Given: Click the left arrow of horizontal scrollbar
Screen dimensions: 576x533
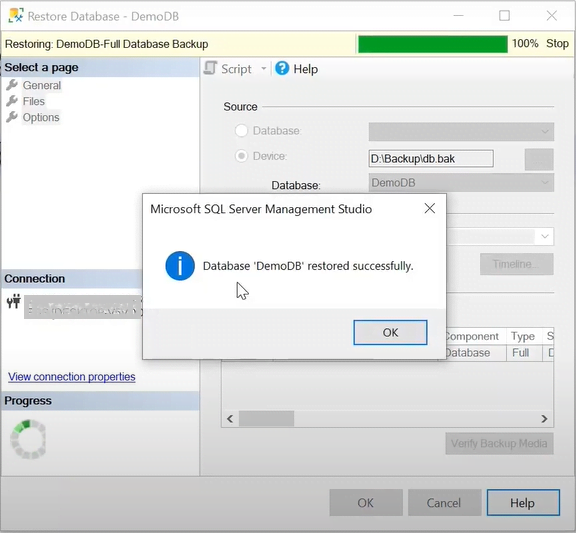Looking at the screenshot, I should tap(230, 419).
